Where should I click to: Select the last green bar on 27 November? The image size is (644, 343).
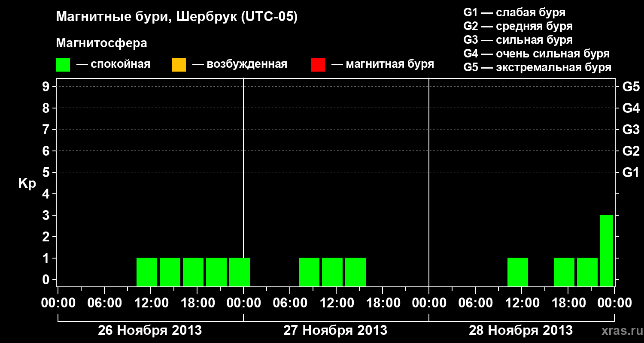point(355,272)
